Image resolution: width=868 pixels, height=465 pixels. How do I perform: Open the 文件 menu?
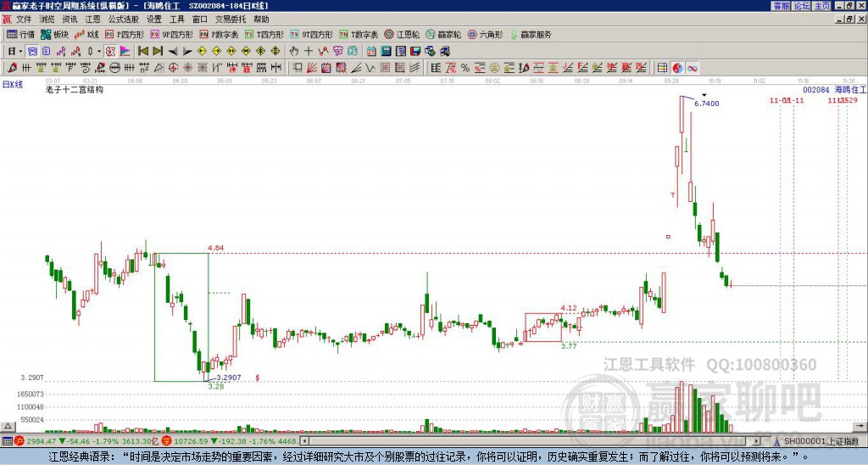24,20
